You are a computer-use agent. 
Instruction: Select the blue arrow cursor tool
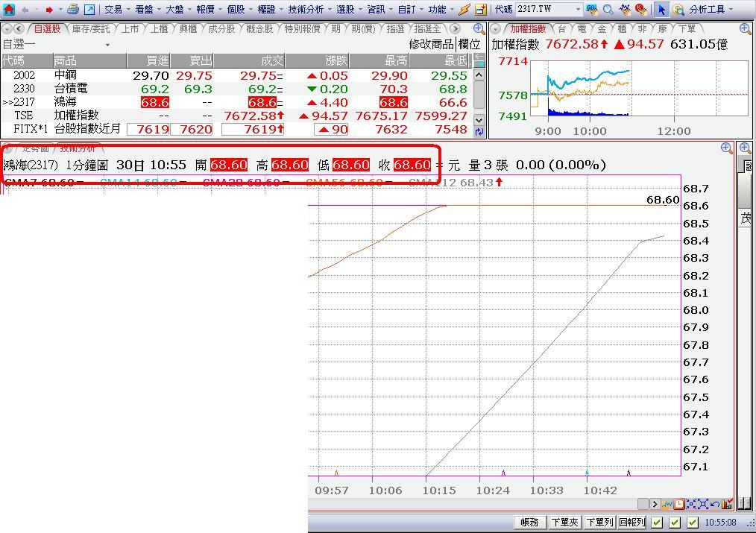(661, 9)
